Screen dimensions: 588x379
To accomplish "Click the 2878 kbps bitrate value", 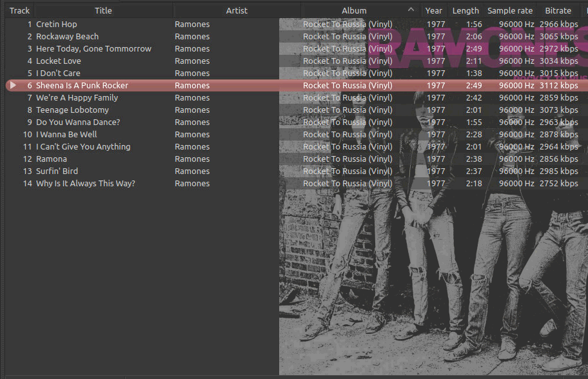I will click(x=559, y=135).
